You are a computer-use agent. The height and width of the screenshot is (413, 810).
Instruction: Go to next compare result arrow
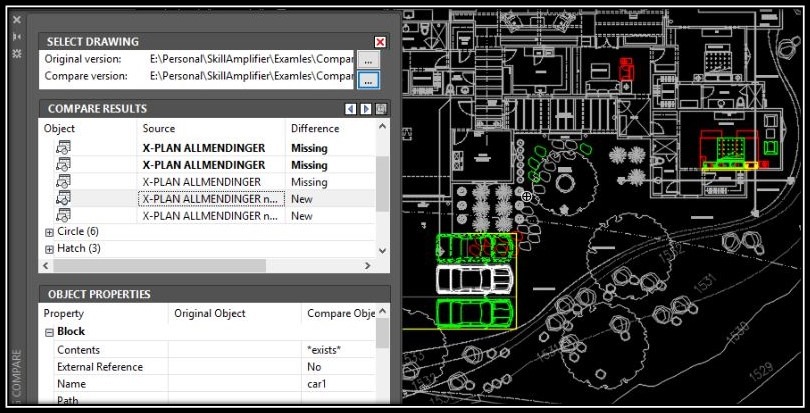tap(366, 109)
